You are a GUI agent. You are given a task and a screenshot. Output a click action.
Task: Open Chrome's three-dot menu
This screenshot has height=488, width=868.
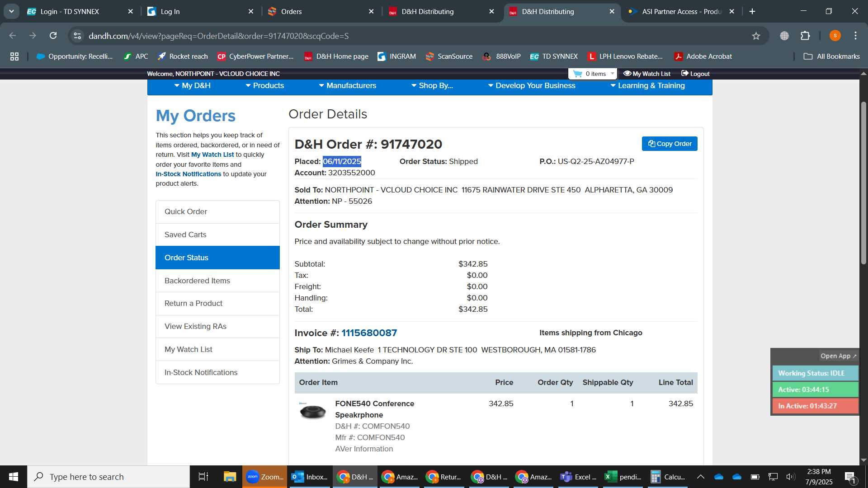tap(855, 36)
